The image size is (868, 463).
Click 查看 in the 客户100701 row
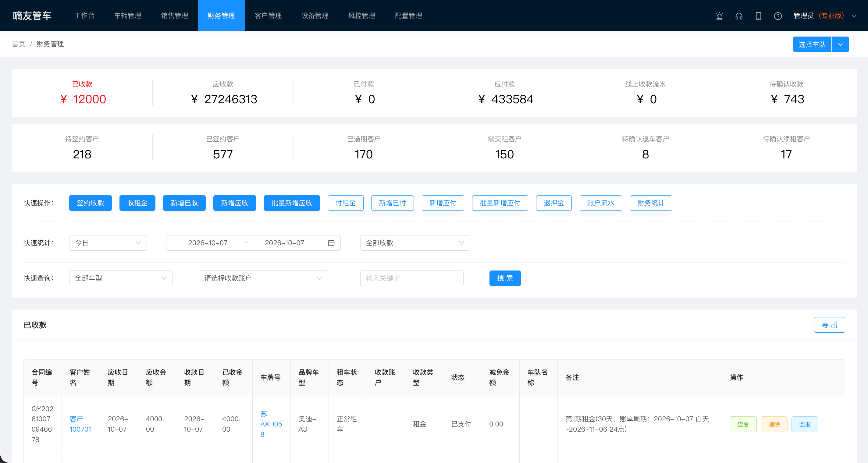click(743, 424)
